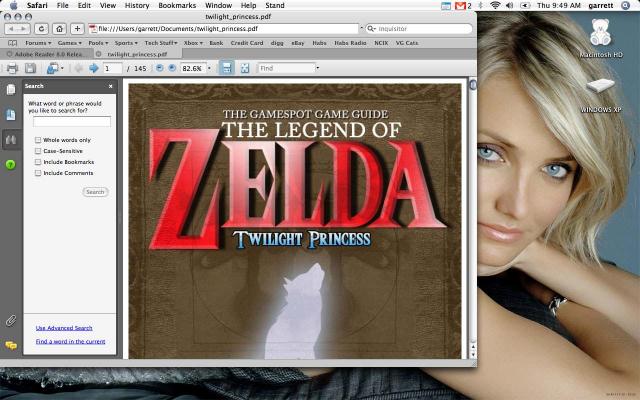The image size is (640, 400).
Task: Save a copy using the floppy disk icon
Action: click(x=31, y=68)
